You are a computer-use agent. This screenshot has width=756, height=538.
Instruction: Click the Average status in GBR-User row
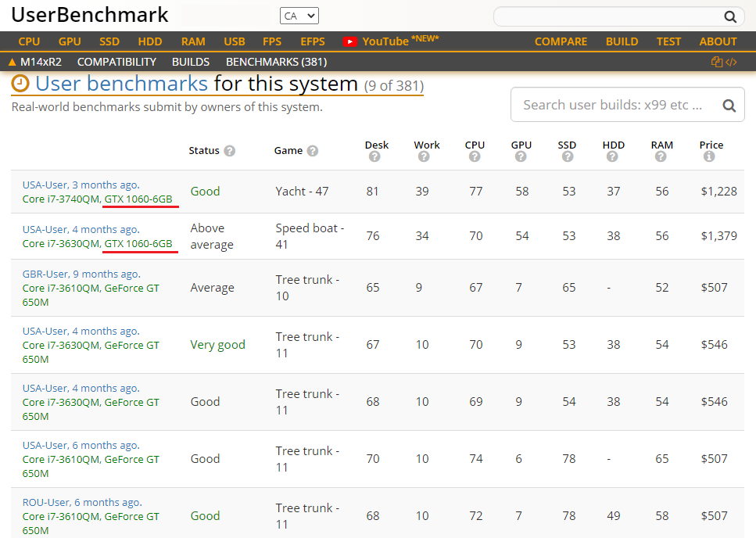(x=212, y=288)
